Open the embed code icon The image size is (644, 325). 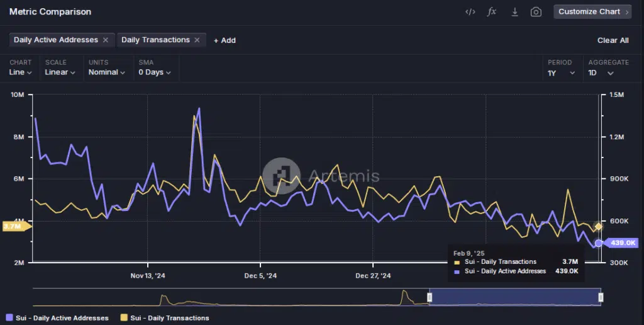[x=470, y=12]
